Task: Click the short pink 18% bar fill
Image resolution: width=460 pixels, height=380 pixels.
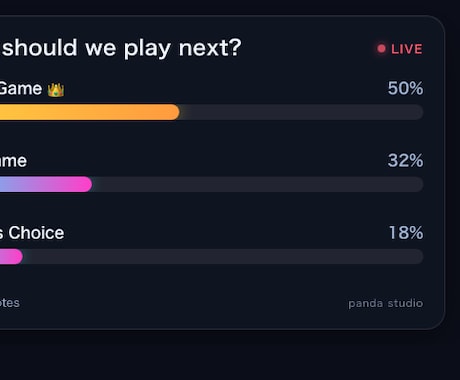Action: coord(11,257)
